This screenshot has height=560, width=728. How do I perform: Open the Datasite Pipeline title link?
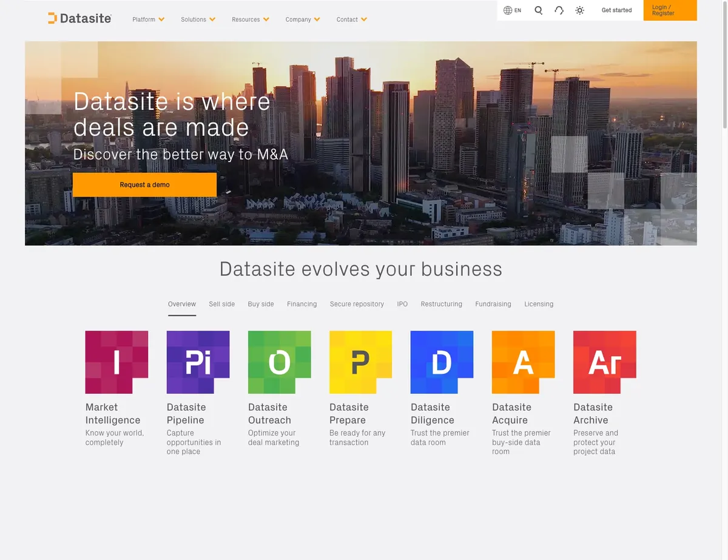[186, 414]
